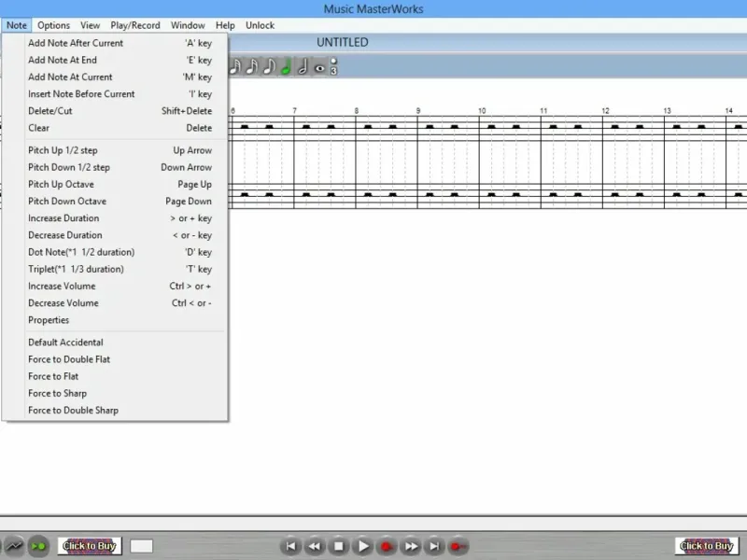Skip to the start of the song

[290, 546]
